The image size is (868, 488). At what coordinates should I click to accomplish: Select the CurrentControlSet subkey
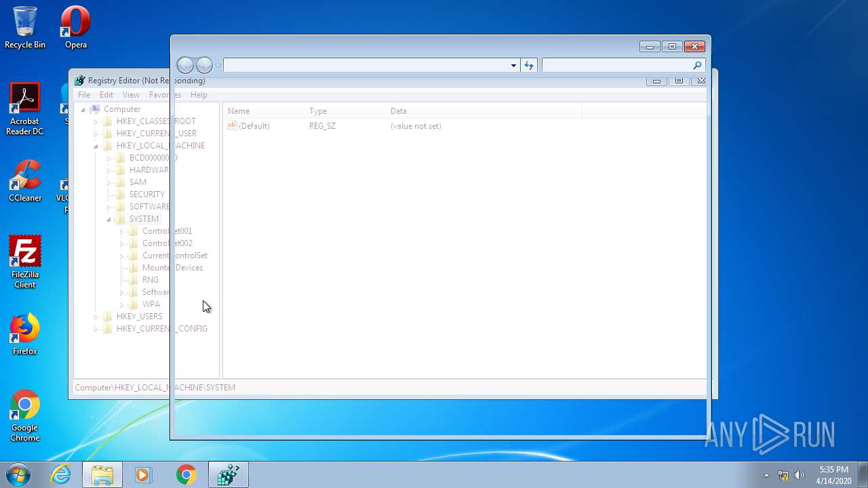click(175, 256)
